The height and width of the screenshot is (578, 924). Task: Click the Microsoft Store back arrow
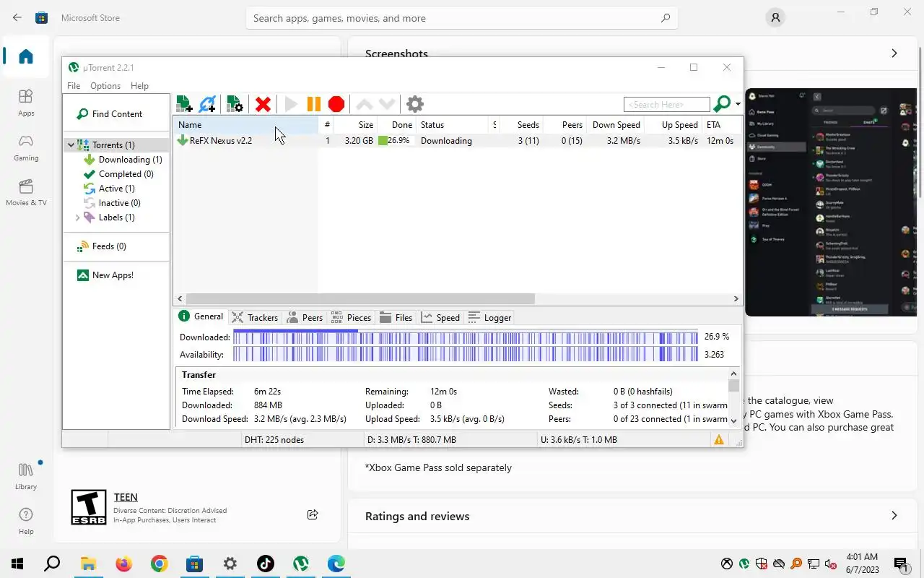(x=17, y=17)
